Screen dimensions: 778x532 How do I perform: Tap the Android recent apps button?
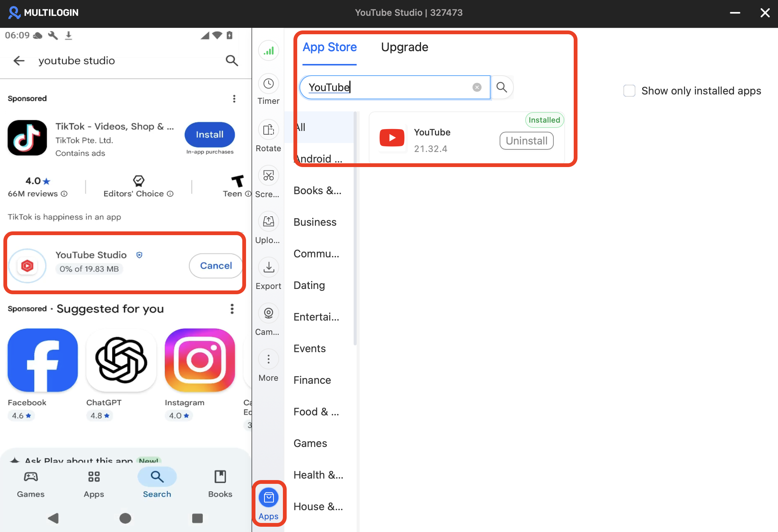(x=198, y=518)
